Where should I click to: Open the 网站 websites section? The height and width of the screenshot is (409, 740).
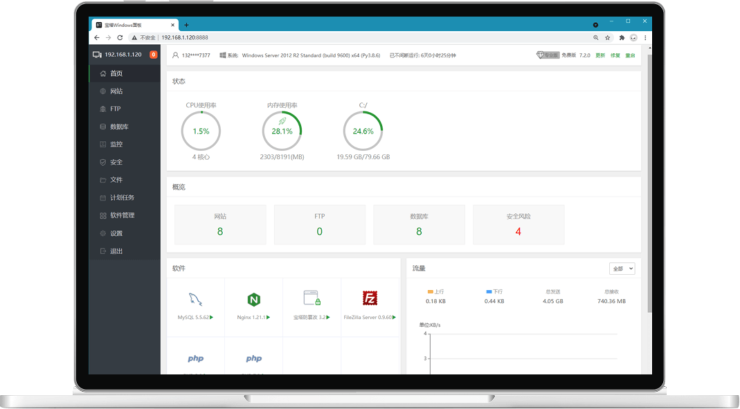pos(125,91)
